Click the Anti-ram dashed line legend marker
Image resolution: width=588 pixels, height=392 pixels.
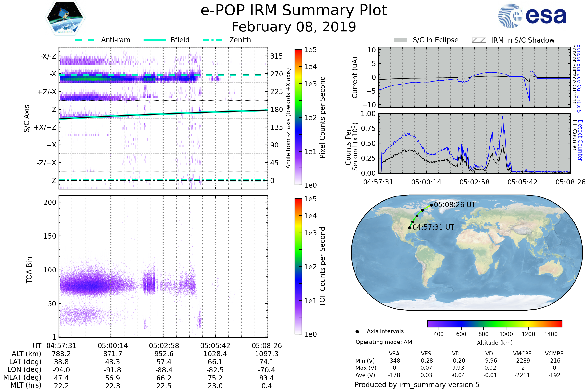point(85,40)
